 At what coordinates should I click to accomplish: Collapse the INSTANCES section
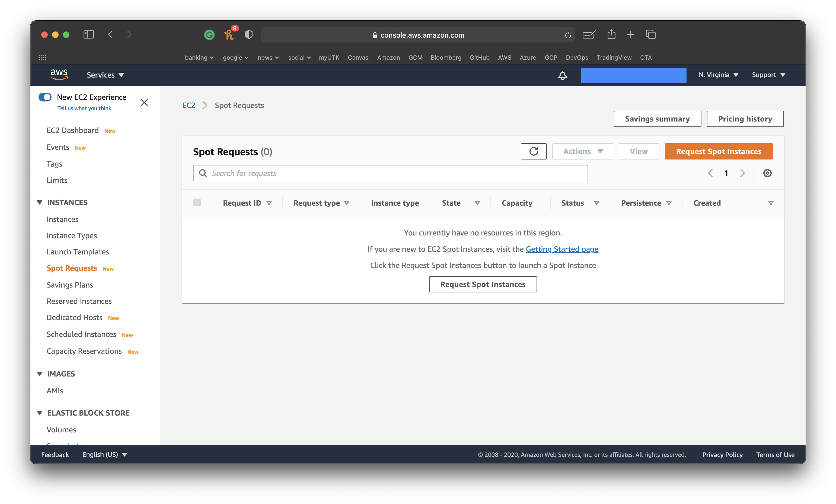(40, 202)
